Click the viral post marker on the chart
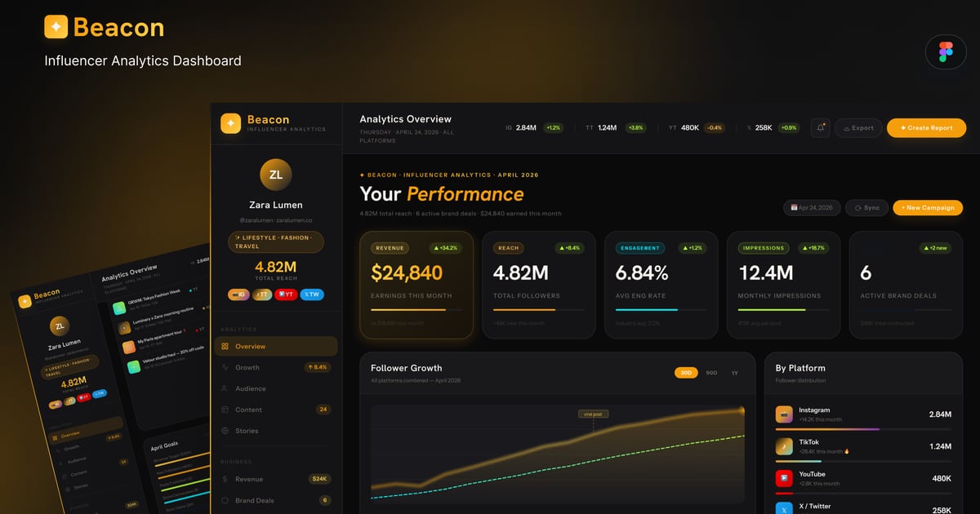Image resolution: width=980 pixels, height=514 pixels. [x=592, y=414]
